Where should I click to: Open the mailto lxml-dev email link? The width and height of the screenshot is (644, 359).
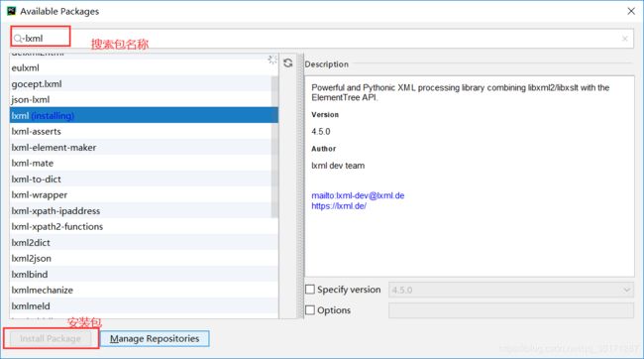[358, 195]
